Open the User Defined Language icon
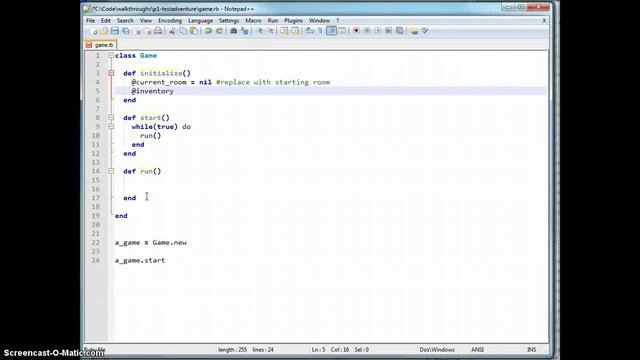 pyautogui.click(x=342, y=31)
